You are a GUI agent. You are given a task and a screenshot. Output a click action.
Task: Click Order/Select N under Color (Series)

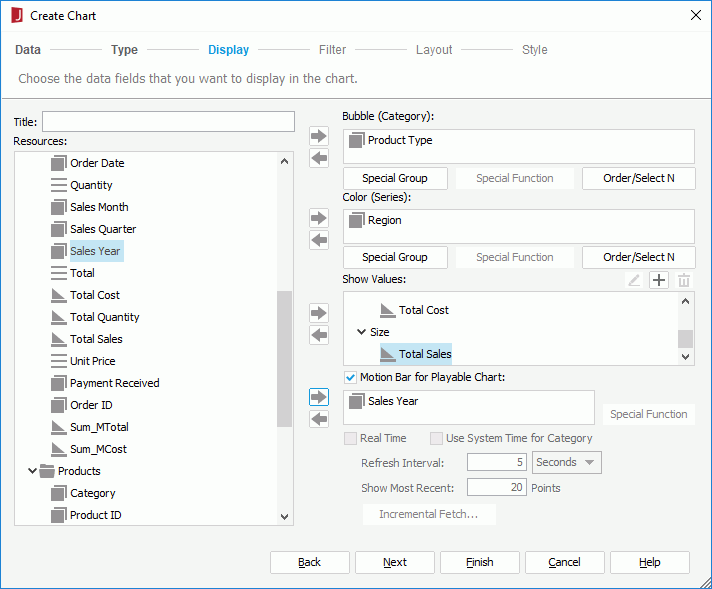point(638,257)
